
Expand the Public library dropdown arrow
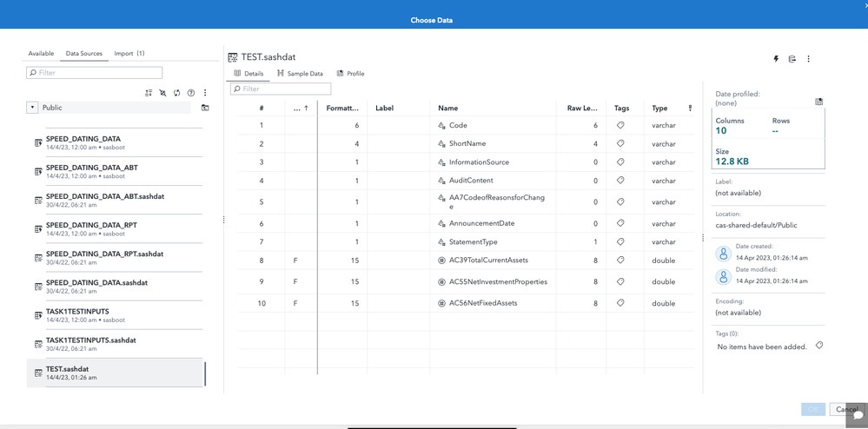(32, 108)
